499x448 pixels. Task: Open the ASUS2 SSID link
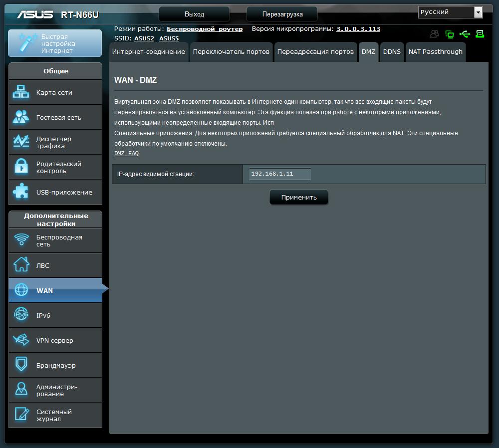[144, 38]
